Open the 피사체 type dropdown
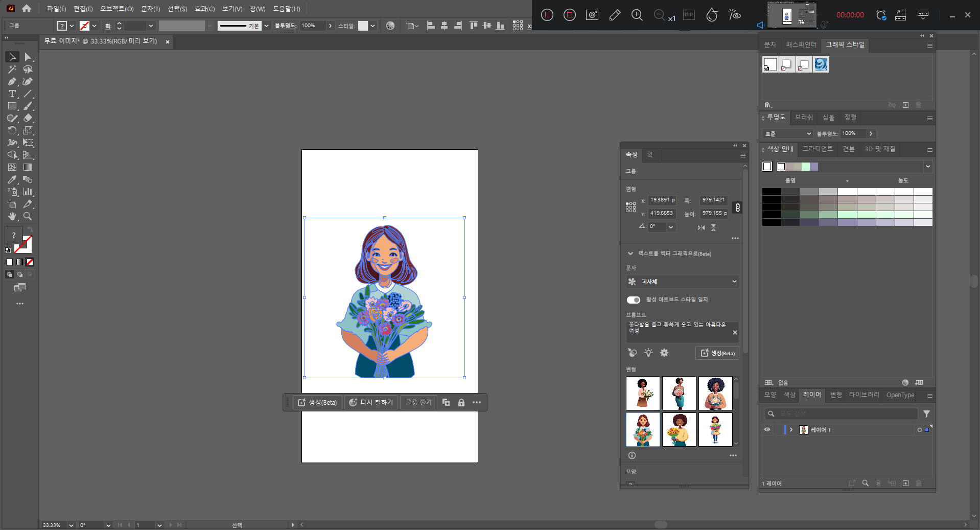Screen dimensions: 980x530 [x=682, y=282]
